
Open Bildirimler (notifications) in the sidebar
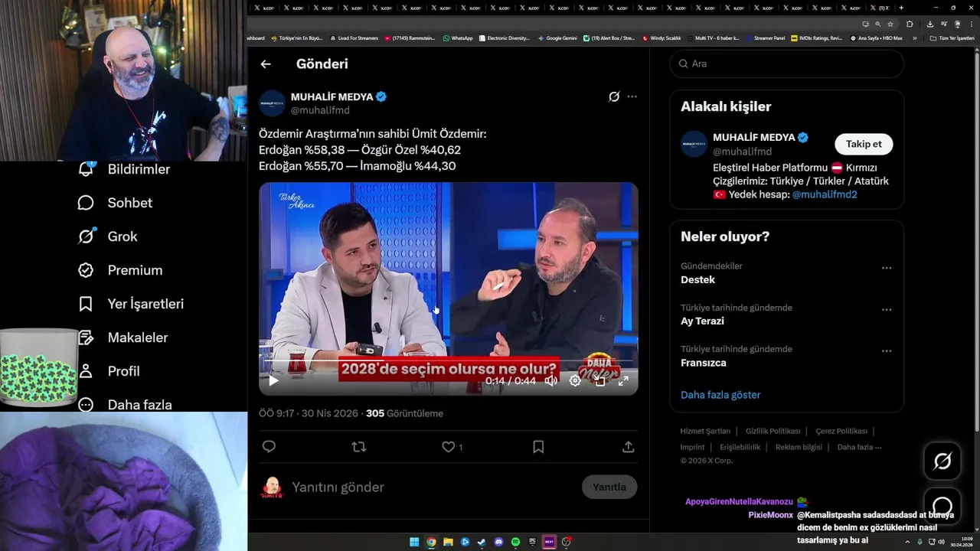point(124,169)
